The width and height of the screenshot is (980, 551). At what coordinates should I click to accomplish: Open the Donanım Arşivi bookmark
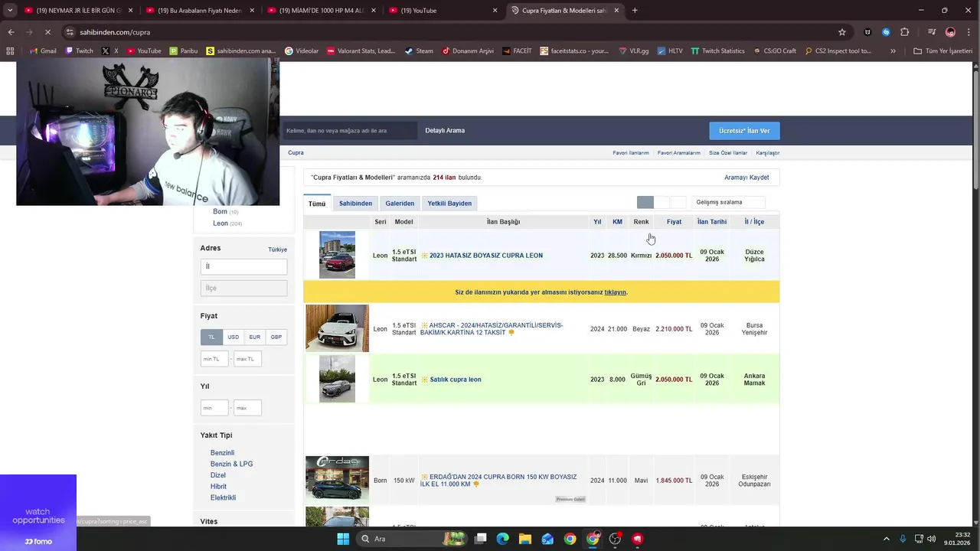[x=468, y=51]
